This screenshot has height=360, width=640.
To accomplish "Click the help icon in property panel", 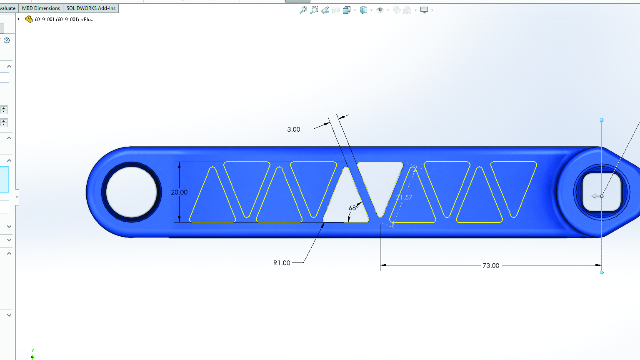I will (x=7, y=40).
